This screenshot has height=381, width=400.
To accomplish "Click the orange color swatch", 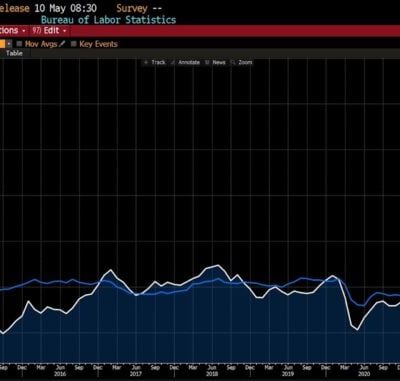I will [2, 44].
